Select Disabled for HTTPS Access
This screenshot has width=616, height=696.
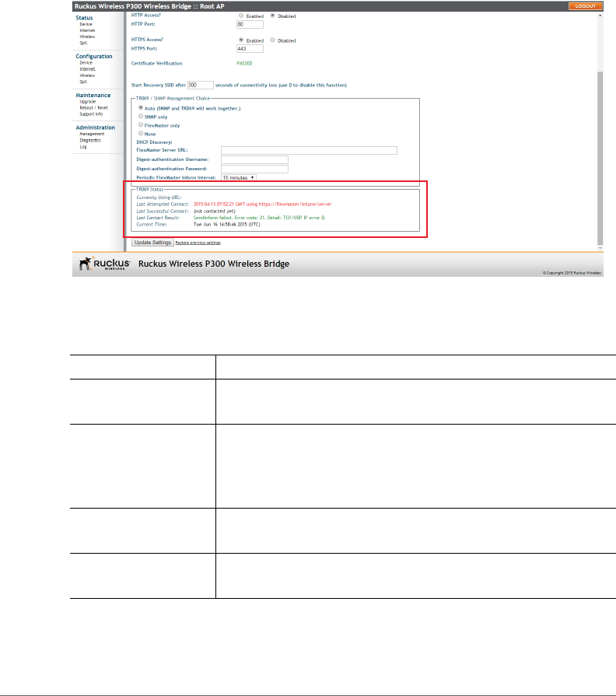click(272, 40)
